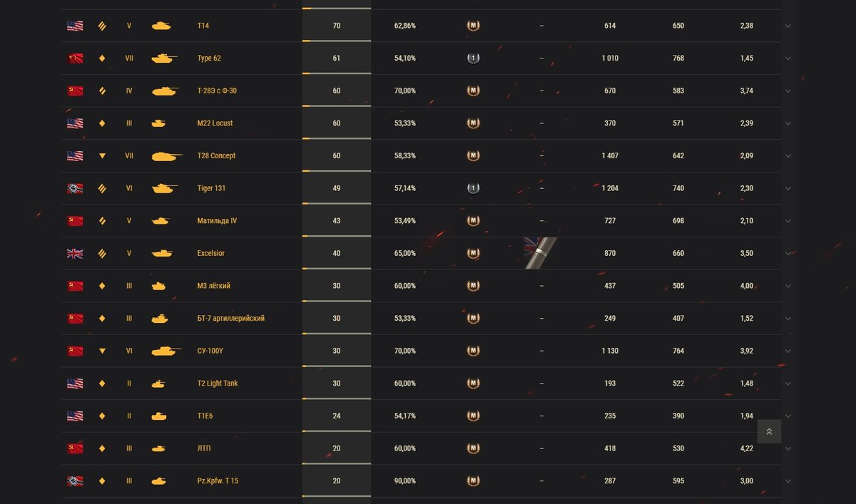The image size is (856, 504).
Task: Click the British flag icon beside Excelsior
Action: [x=75, y=254]
